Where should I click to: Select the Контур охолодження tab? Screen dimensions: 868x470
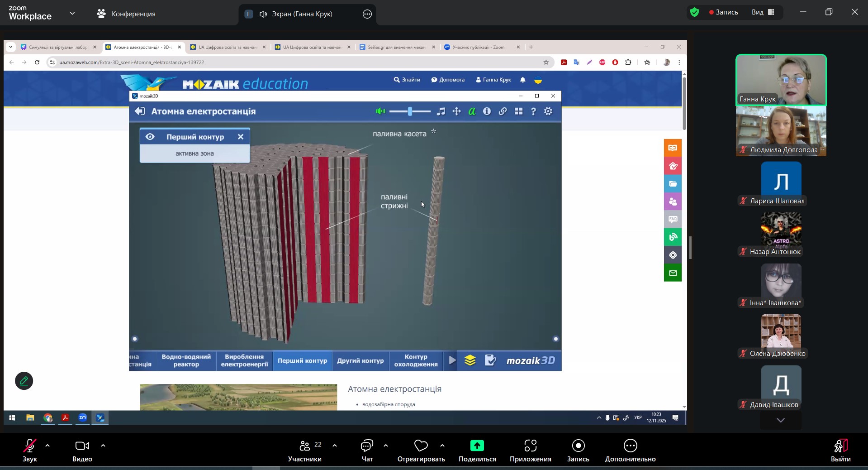416,361
